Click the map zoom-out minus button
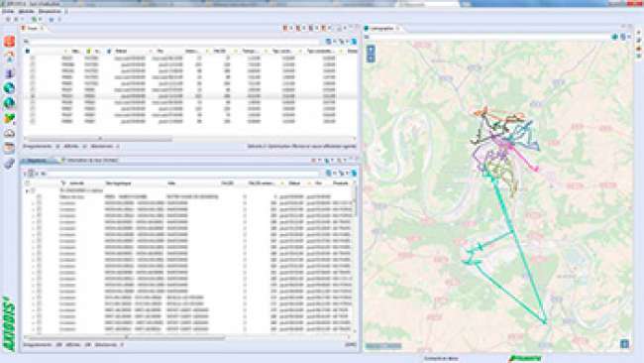 (x=371, y=59)
